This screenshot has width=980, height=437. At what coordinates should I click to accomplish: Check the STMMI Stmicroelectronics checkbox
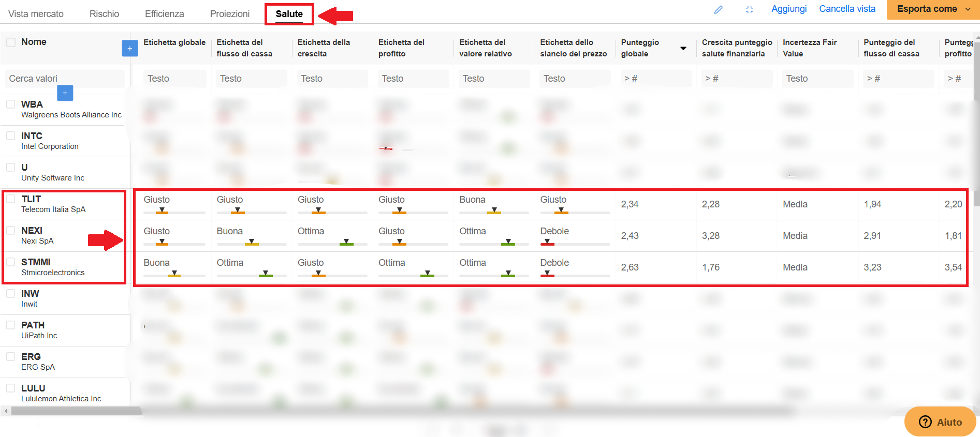click(x=10, y=262)
